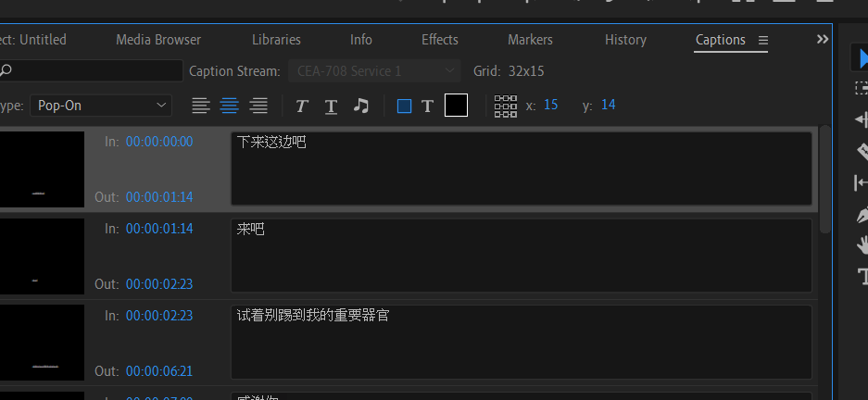Switch to the Project: Untitled tab
The width and height of the screenshot is (868, 400).
(x=33, y=40)
